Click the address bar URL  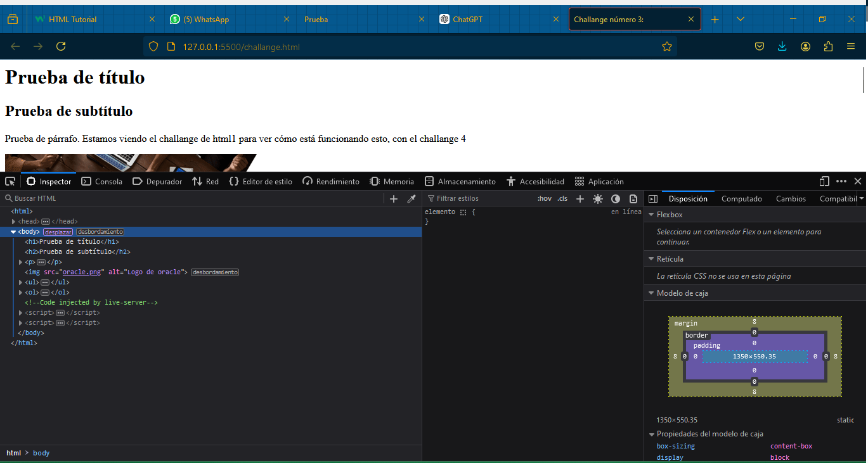coord(241,47)
